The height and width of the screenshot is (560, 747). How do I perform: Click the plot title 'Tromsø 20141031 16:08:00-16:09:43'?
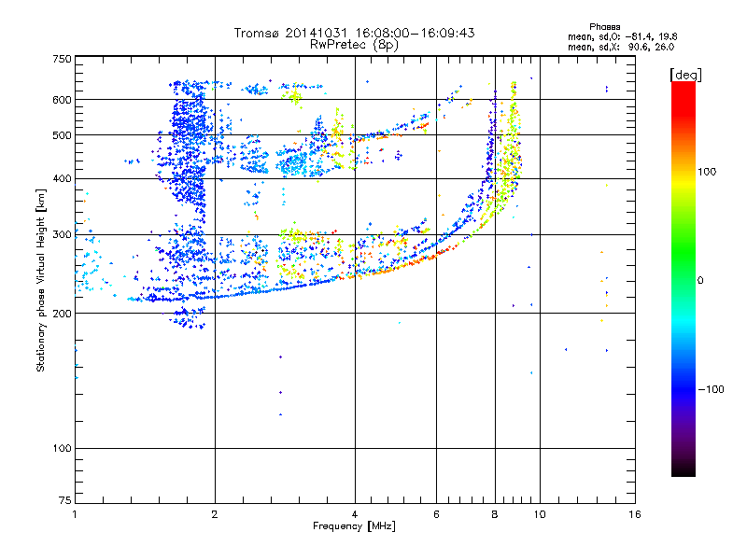(x=354, y=33)
